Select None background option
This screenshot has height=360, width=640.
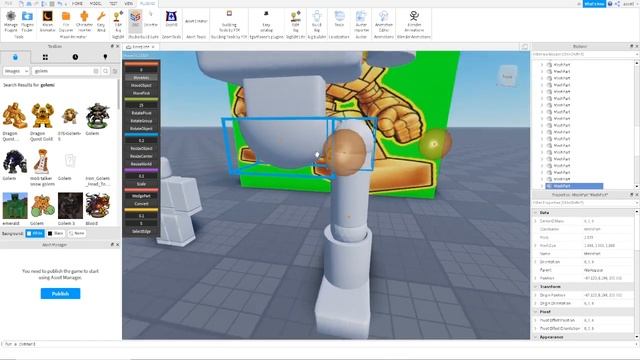tap(77, 233)
